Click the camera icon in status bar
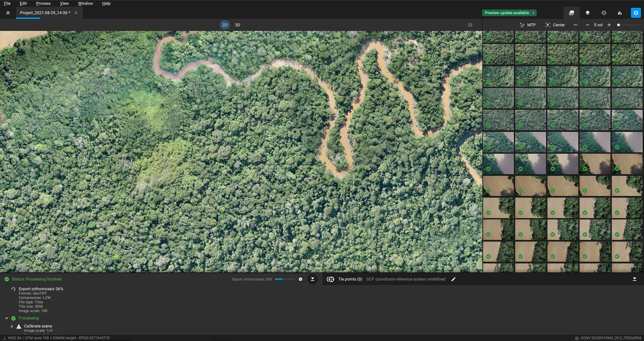The image size is (644, 341). coord(577,338)
